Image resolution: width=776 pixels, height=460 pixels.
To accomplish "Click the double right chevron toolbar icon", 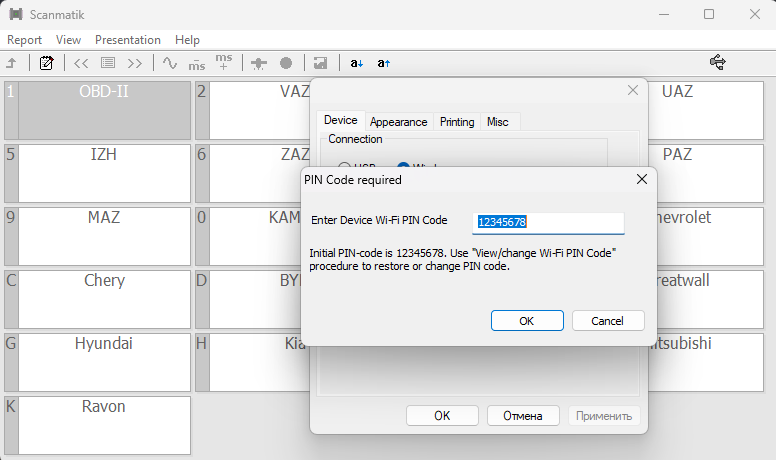I will point(134,63).
